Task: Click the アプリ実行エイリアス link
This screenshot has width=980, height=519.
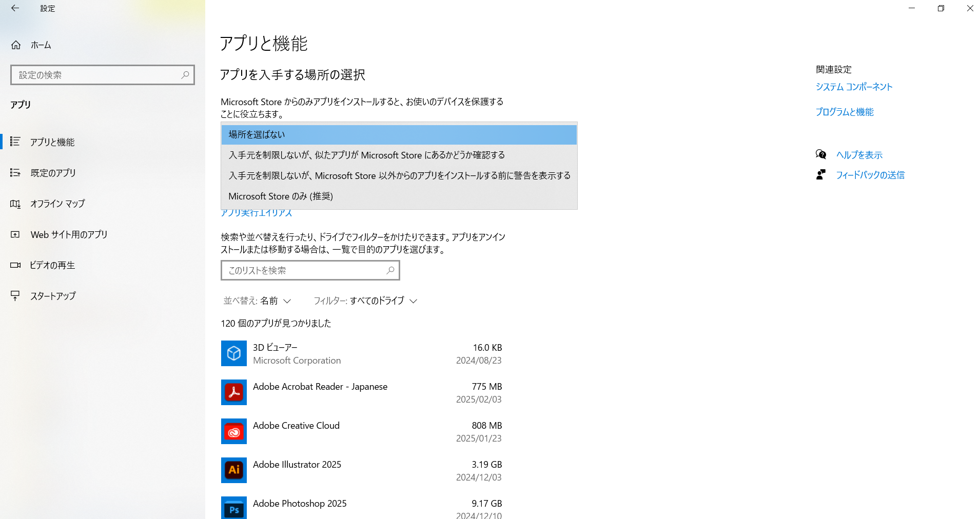Action: coord(257,213)
